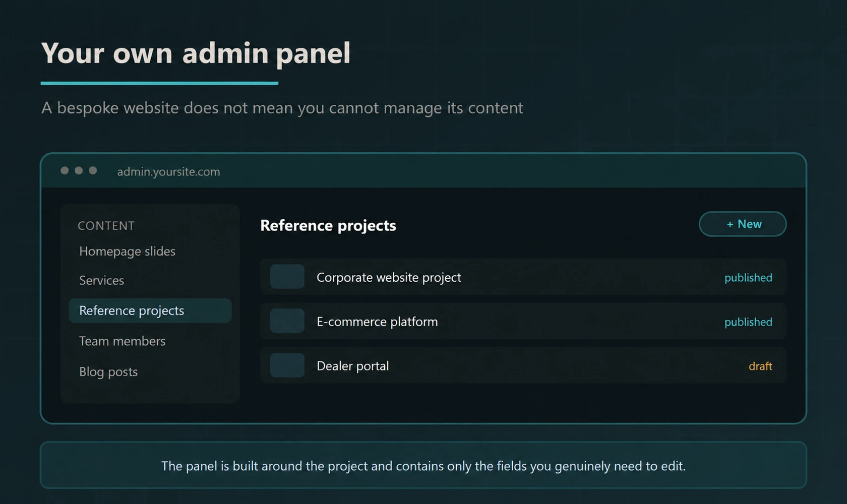This screenshot has height=504, width=847.
Task: Go to Blog posts section
Action: tap(108, 371)
